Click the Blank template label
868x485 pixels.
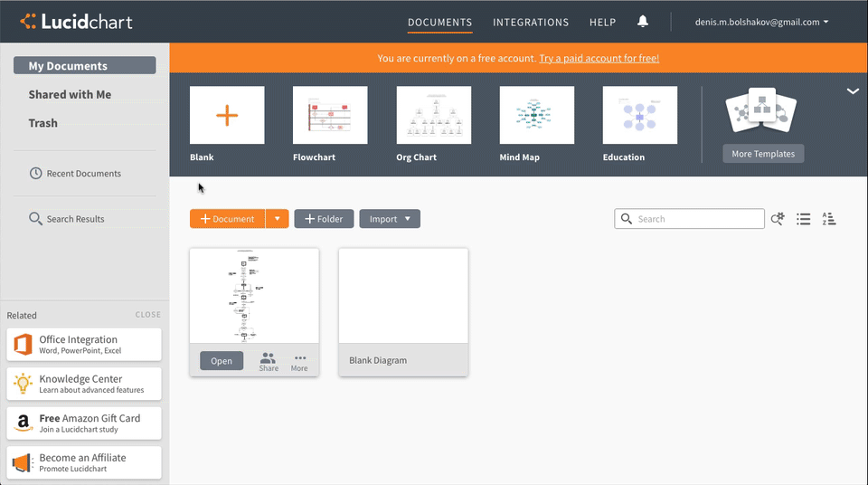(202, 157)
